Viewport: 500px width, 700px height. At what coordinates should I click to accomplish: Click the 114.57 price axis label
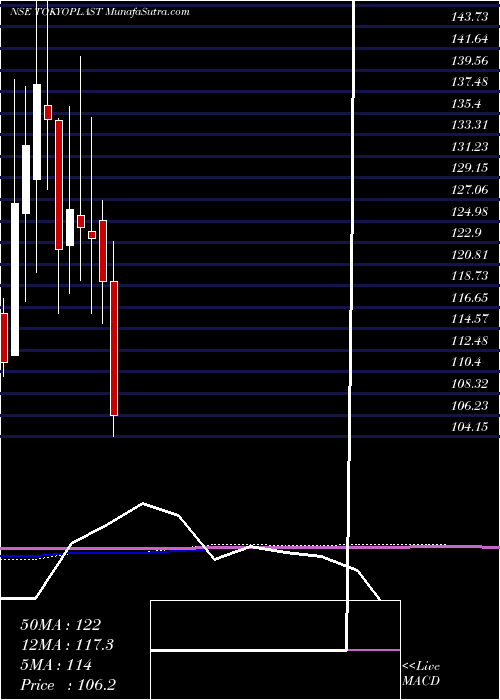pyautogui.click(x=470, y=320)
